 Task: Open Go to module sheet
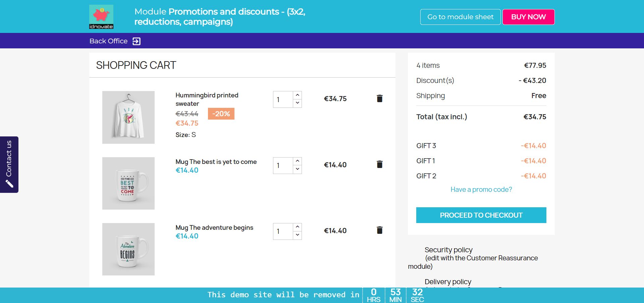tap(460, 17)
